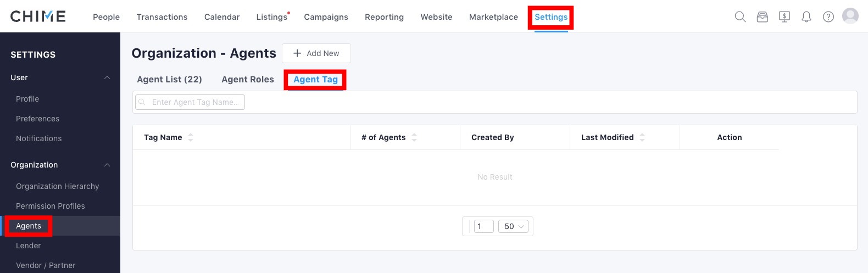Open the help question mark icon

[x=828, y=16]
